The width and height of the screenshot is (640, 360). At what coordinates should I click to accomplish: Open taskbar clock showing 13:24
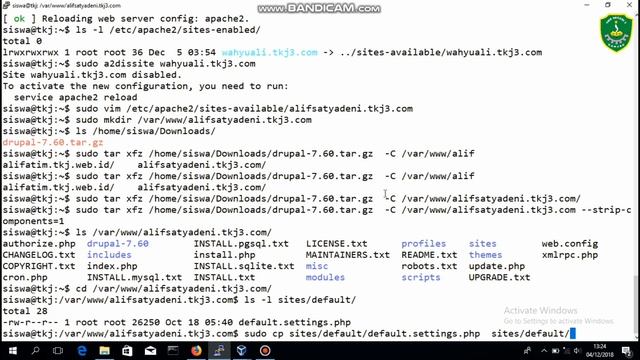click(600, 350)
